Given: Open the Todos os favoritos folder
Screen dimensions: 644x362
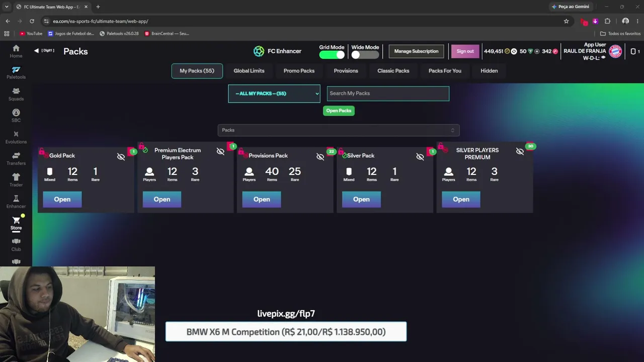Looking at the screenshot, I should pyautogui.click(x=620, y=34).
